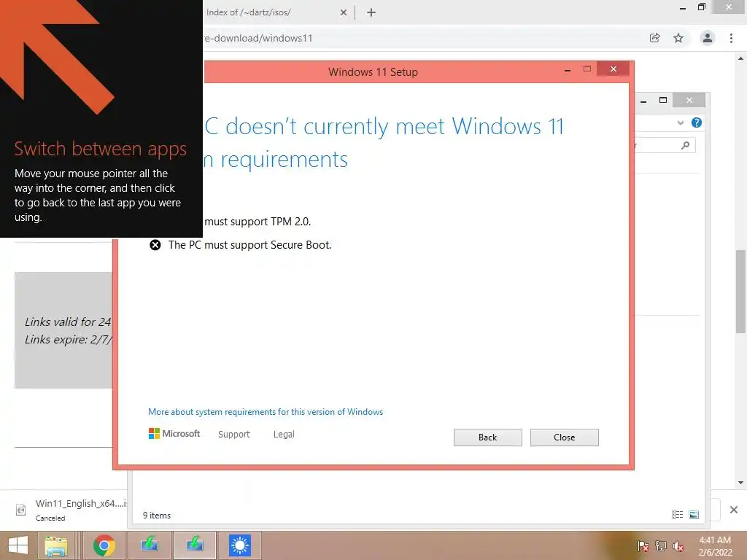Open File Explorer from the taskbar
The width and height of the screenshot is (747, 560).
point(56,545)
